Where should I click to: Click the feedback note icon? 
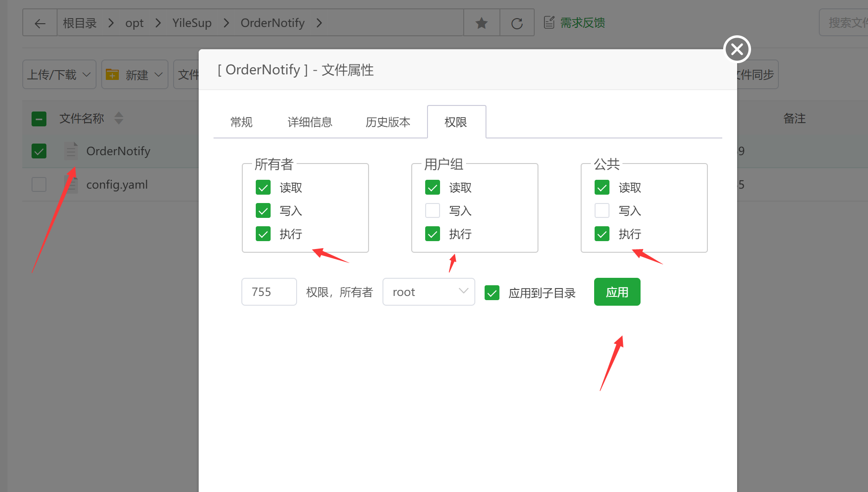[x=549, y=22]
